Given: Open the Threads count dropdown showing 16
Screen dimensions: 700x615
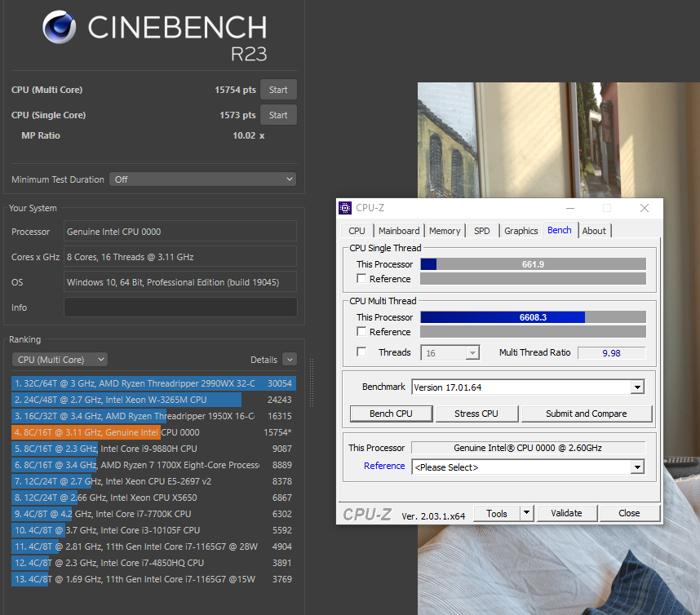Looking at the screenshot, I should coord(450,353).
